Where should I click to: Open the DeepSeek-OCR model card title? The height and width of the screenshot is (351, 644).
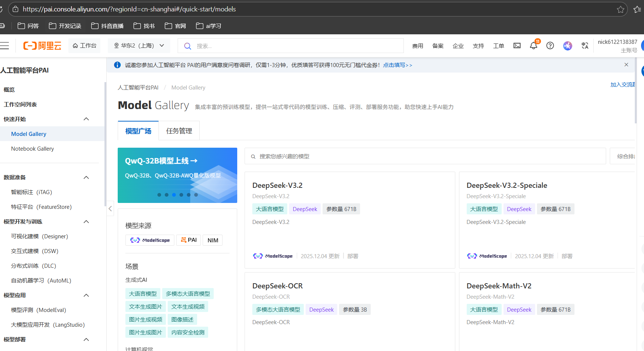coord(277,286)
